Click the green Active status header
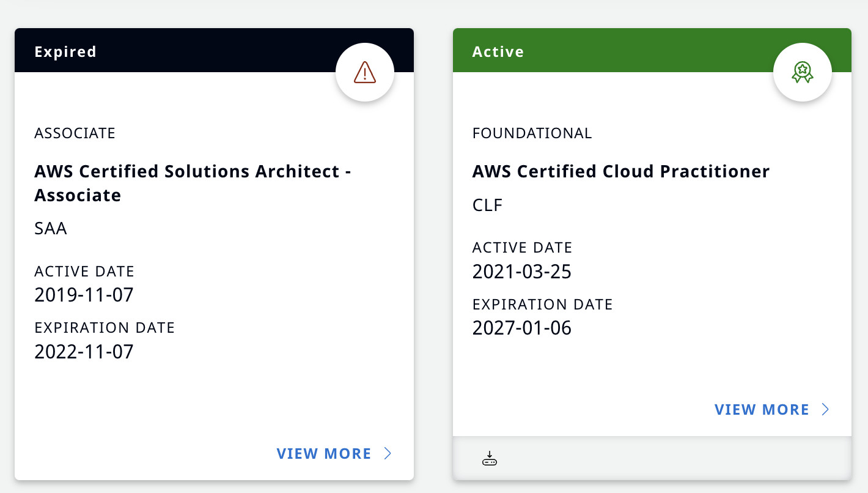 (611, 51)
